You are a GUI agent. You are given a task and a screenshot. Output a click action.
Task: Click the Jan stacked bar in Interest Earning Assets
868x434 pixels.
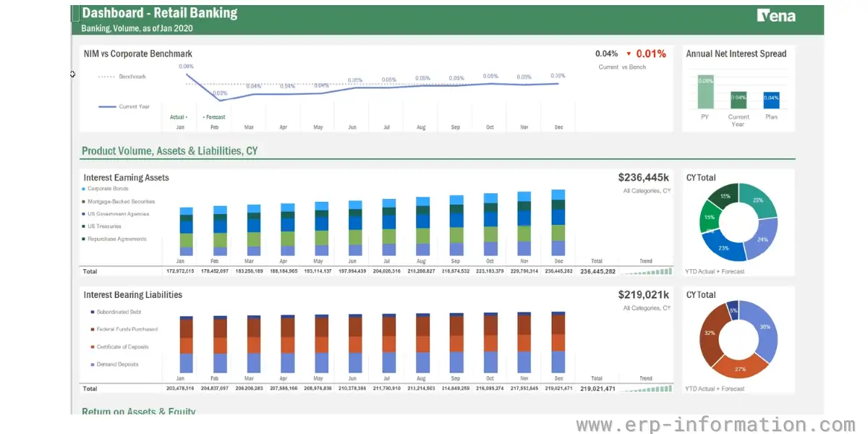click(x=187, y=231)
